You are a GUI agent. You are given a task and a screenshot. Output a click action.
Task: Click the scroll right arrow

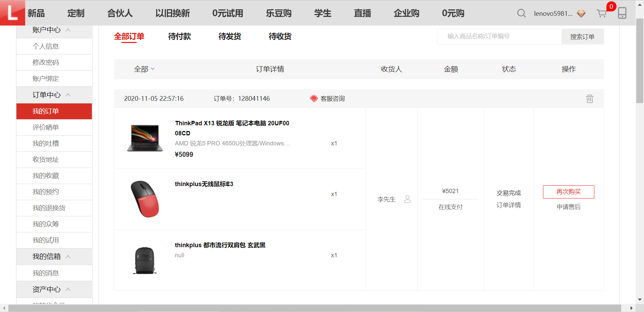(x=631, y=308)
